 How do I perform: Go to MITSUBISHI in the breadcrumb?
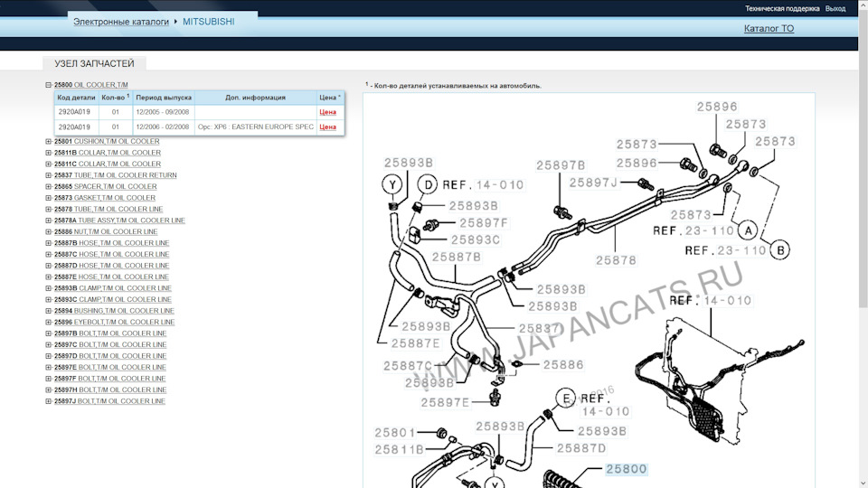208,22
